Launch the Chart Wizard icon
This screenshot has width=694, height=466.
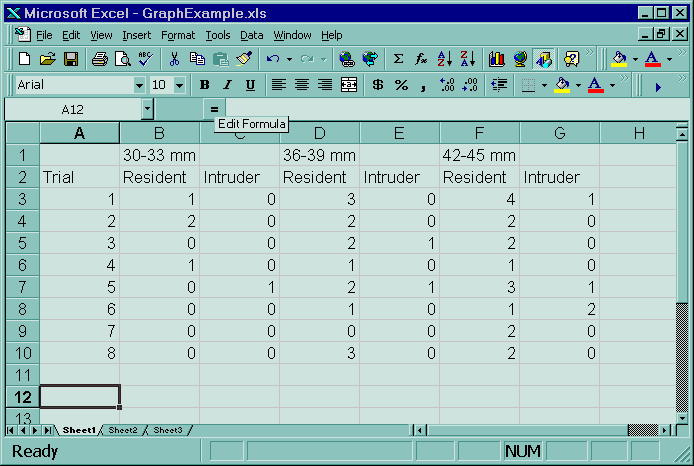497,58
